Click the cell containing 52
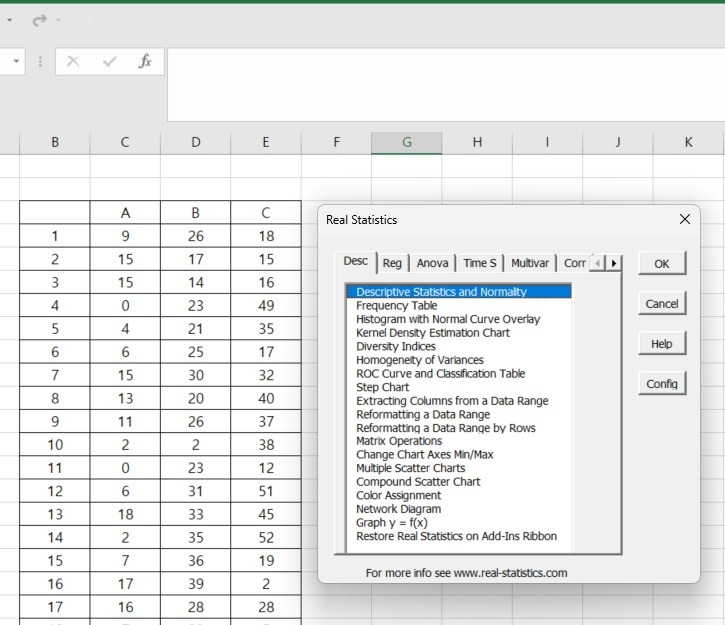Screen dimensions: 725x625 [266, 537]
